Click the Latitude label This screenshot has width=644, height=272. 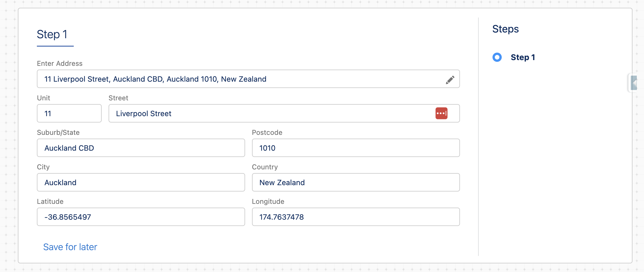50,202
